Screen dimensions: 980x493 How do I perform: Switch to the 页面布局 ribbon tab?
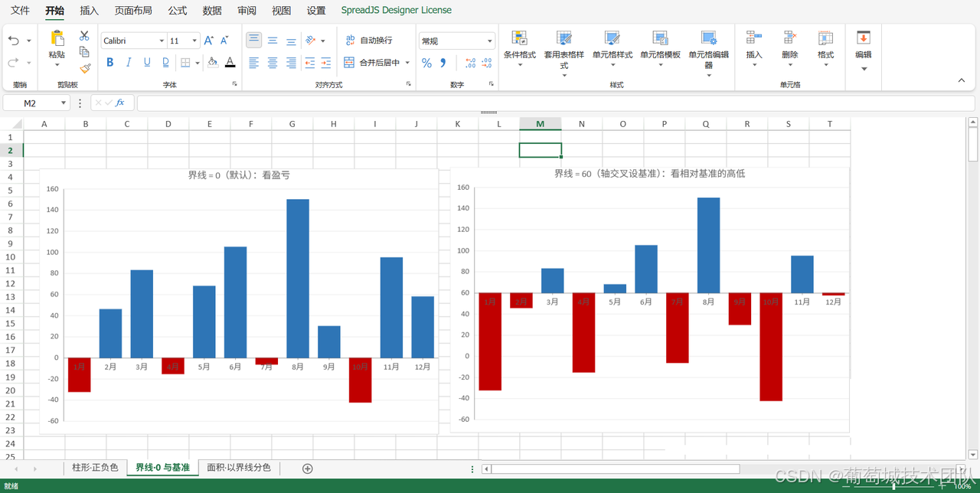(x=133, y=11)
